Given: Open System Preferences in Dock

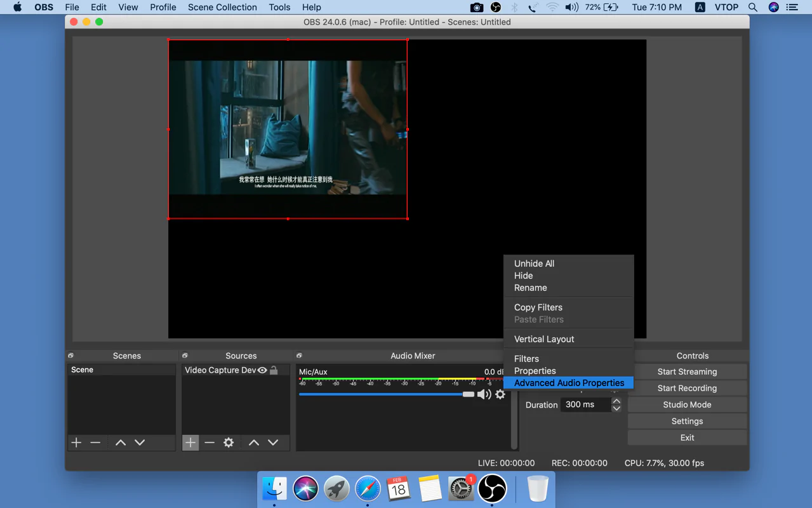Looking at the screenshot, I should 461,489.
